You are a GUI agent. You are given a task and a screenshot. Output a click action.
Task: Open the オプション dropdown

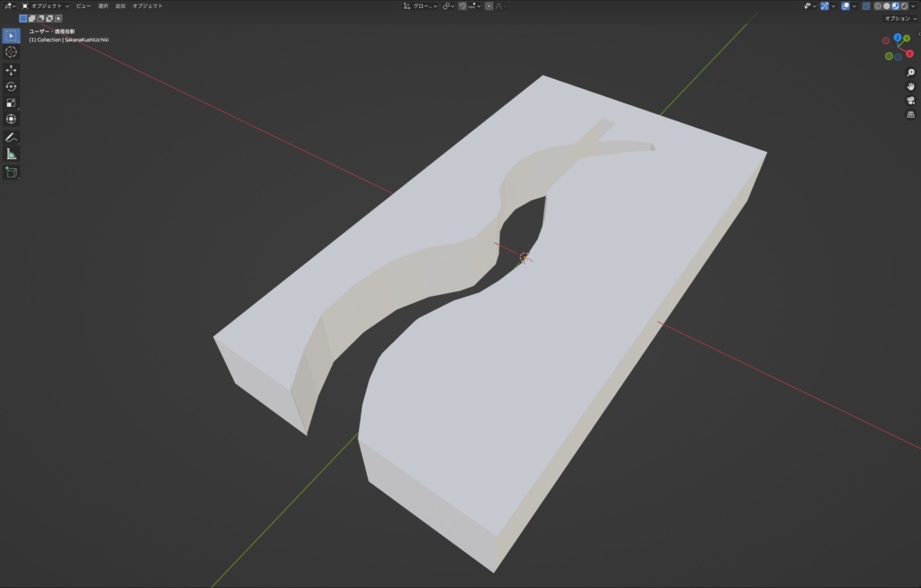pos(900,19)
